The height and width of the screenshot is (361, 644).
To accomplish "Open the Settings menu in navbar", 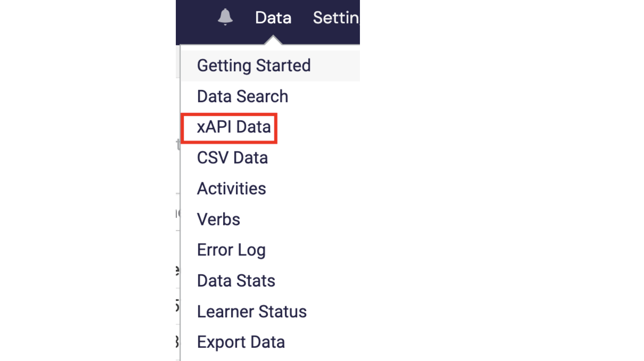I will point(336,18).
